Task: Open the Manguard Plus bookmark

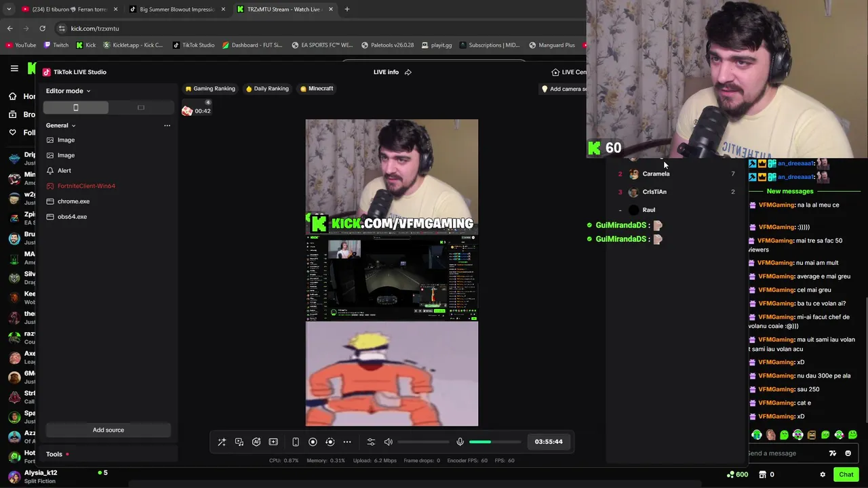Action: pyautogui.click(x=552, y=45)
